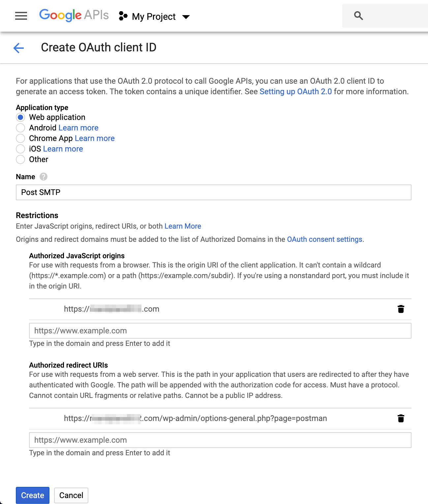This screenshot has height=504, width=428.
Task: Click the Create button
Action: point(33,495)
